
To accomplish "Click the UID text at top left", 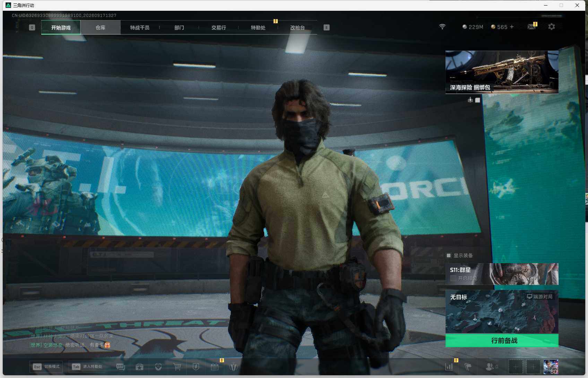I will pyautogui.click(x=64, y=16).
